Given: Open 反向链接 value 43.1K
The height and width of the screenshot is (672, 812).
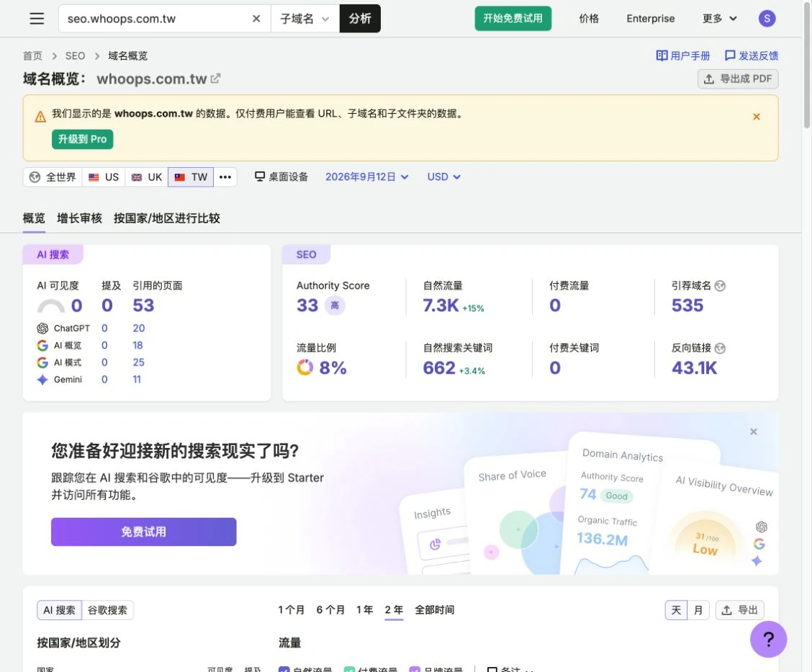Looking at the screenshot, I should (x=694, y=368).
